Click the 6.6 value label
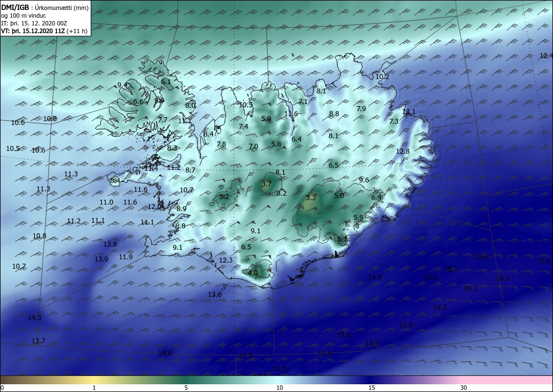553x392 pixels. (138, 102)
